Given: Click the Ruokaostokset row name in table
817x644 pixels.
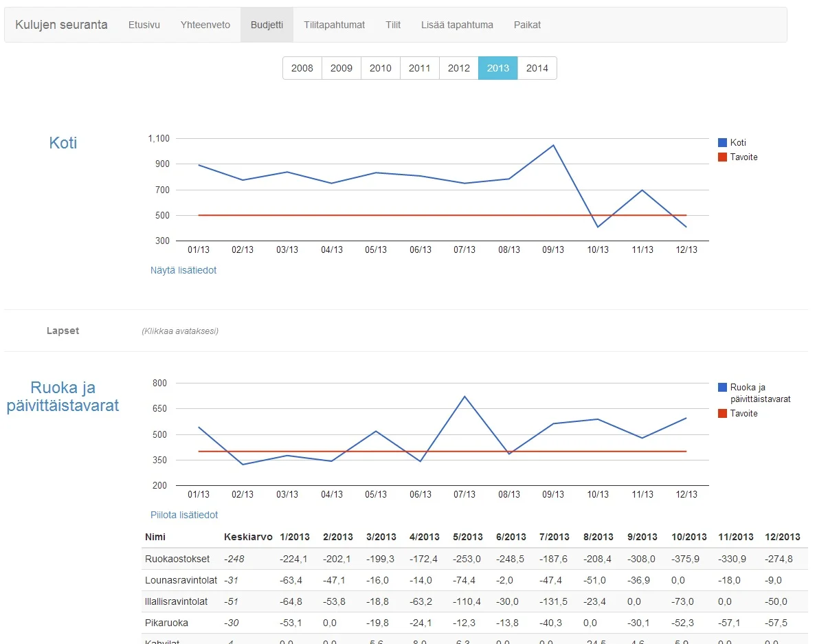Looking at the screenshot, I should (x=177, y=559).
